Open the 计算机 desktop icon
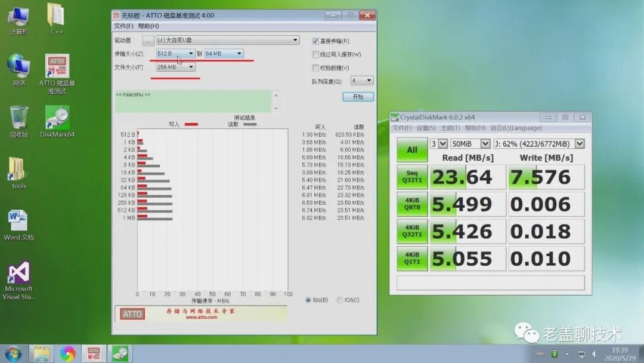644x363 pixels. pyautogui.click(x=18, y=20)
